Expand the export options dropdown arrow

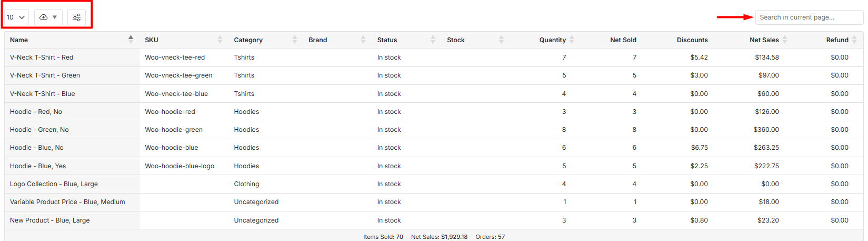[55, 17]
